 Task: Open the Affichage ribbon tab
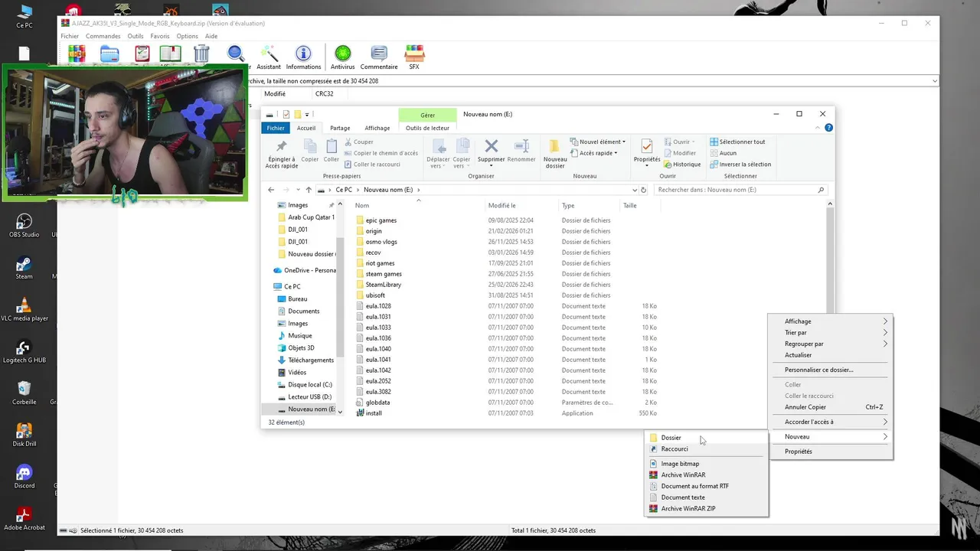tap(377, 128)
